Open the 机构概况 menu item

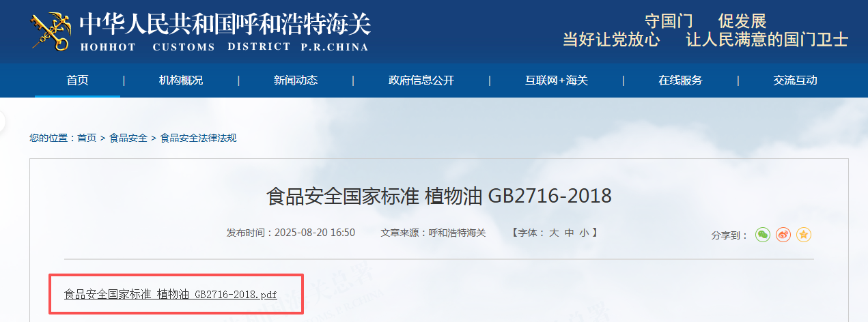[181, 80]
